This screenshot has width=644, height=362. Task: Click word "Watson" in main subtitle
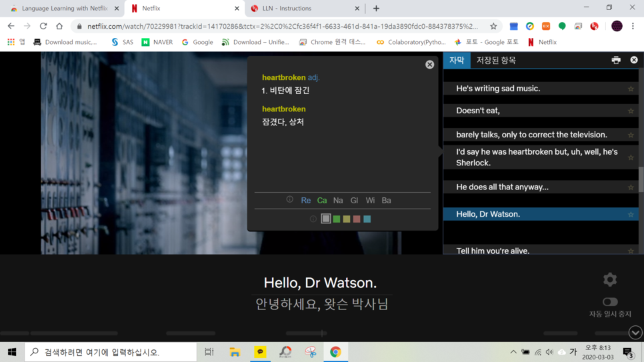tap(349, 283)
